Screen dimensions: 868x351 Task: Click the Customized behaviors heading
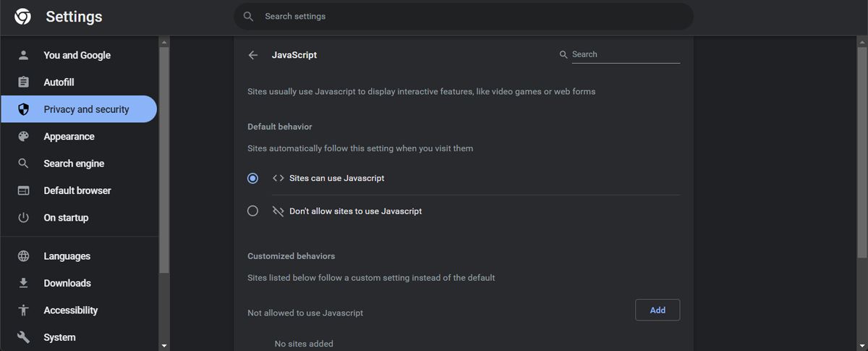292,256
